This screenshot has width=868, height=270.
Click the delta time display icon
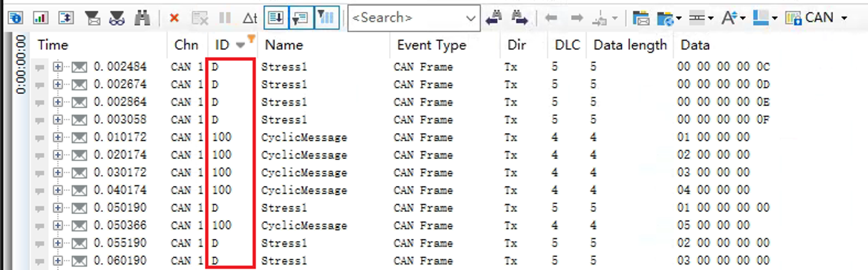[x=250, y=18]
